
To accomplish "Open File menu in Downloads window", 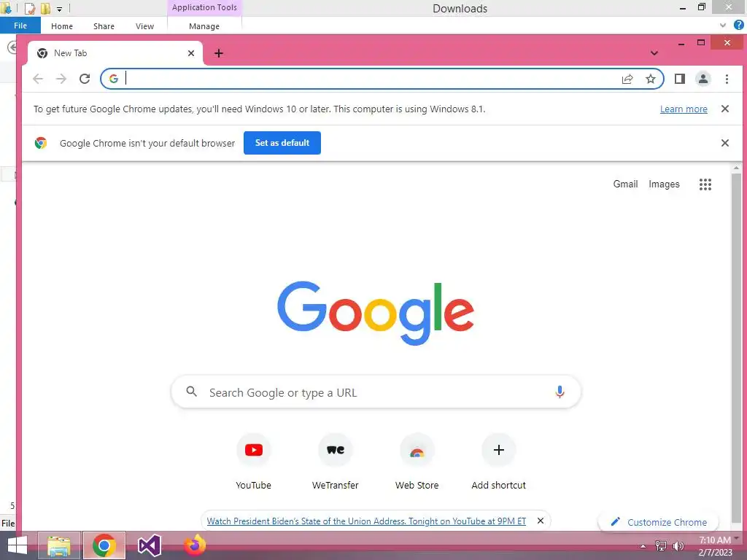I will coord(20,26).
